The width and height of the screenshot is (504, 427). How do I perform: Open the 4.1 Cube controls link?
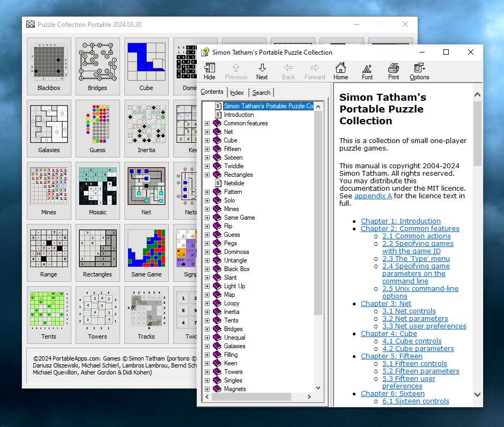click(412, 341)
